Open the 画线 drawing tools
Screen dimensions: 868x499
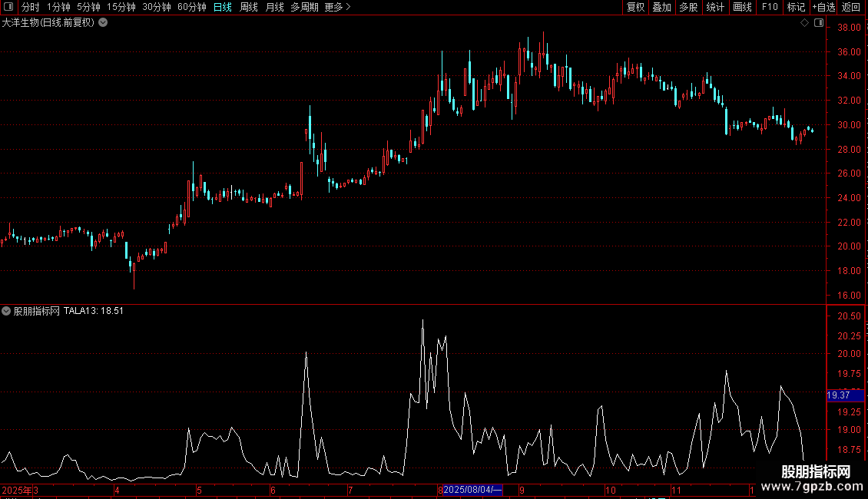pyautogui.click(x=742, y=7)
